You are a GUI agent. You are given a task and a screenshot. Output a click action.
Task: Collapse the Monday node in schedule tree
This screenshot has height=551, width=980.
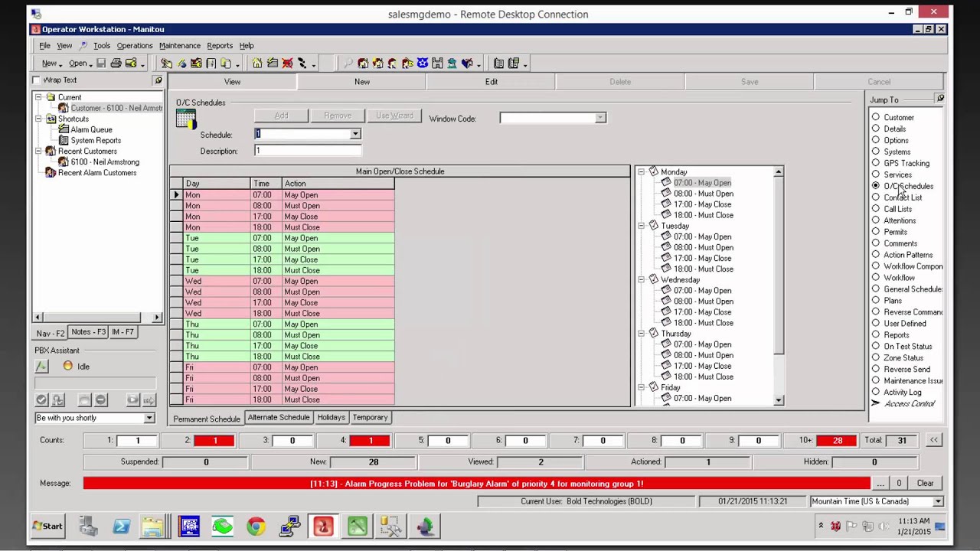[641, 172]
